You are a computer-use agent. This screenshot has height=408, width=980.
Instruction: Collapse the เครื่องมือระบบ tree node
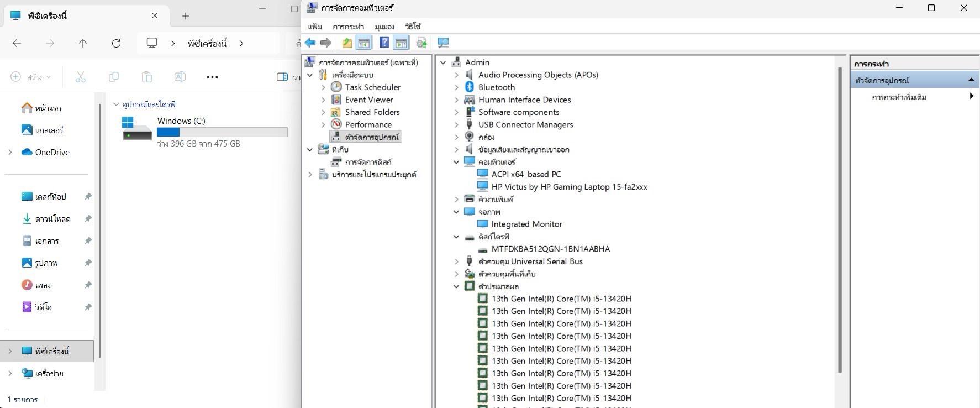(310, 75)
